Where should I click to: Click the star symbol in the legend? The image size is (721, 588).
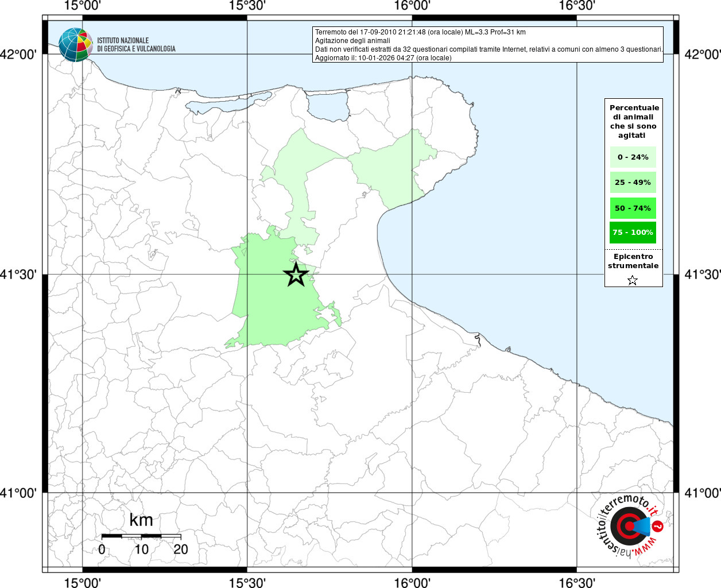tap(632, 280)
